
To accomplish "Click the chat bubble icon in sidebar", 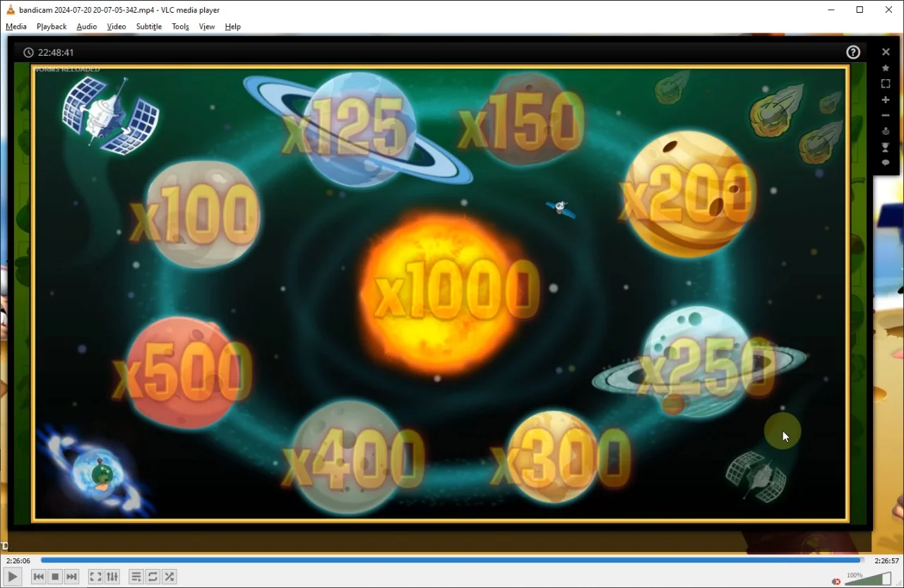I will coord(886,162).
